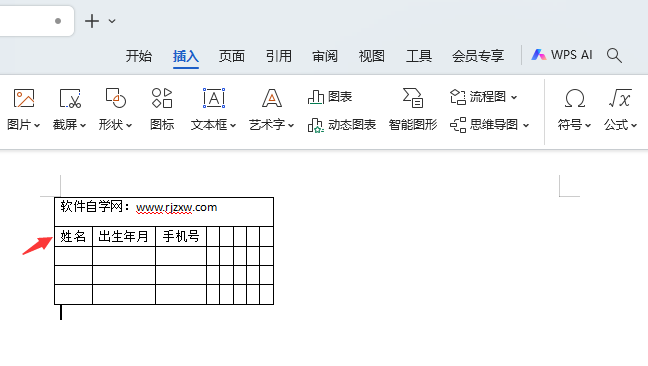This screenshot has width=648, height=366.
Task: Expand the Flowchart 流程图 dropdown arrow
Action: point(514,97)
